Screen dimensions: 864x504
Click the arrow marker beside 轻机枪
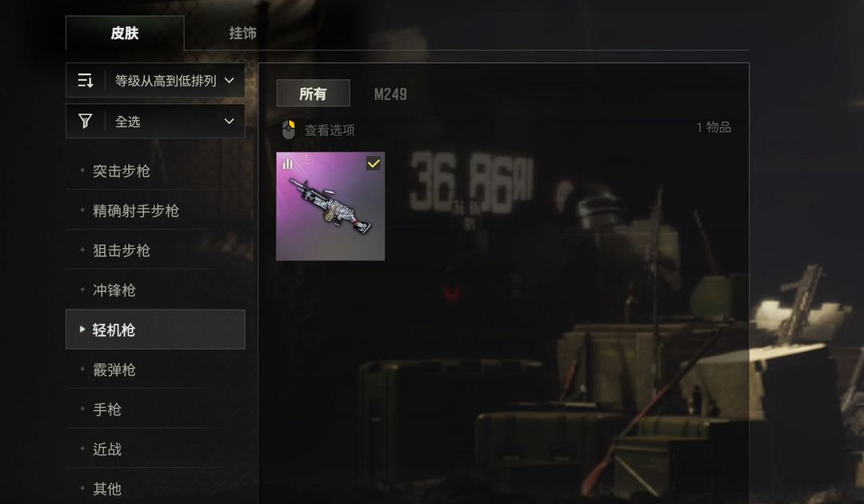[82, 330]
